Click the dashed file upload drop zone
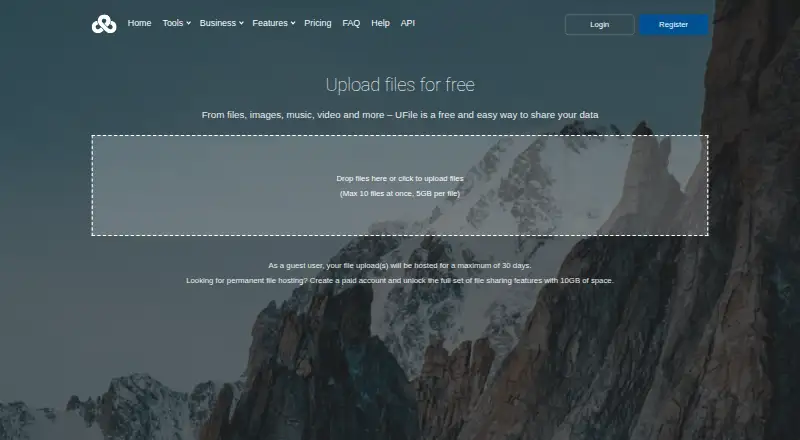 pos(400,185)
